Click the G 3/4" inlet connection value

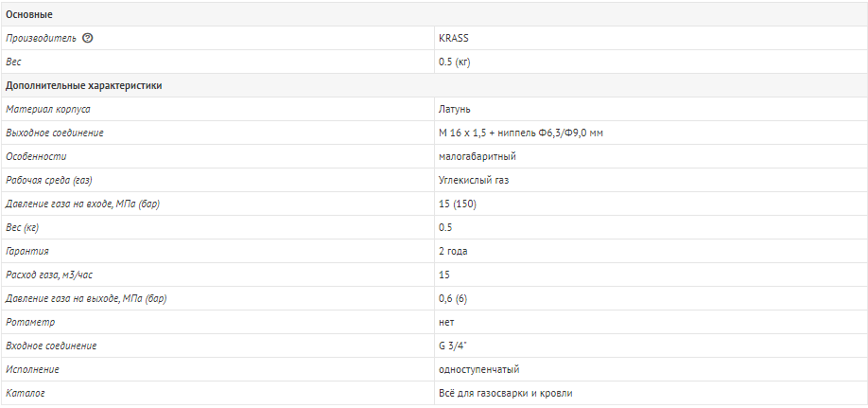[452, 346]
